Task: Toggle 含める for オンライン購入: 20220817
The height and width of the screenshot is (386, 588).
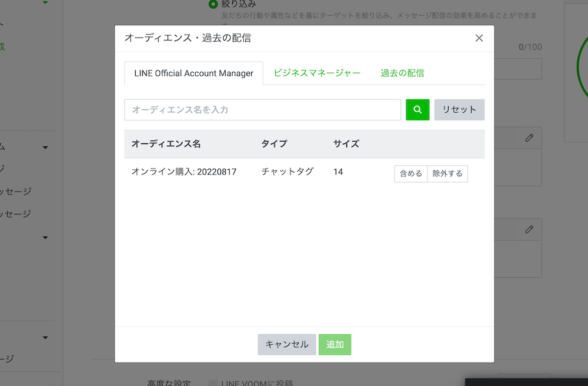Action: pos(410,173)
